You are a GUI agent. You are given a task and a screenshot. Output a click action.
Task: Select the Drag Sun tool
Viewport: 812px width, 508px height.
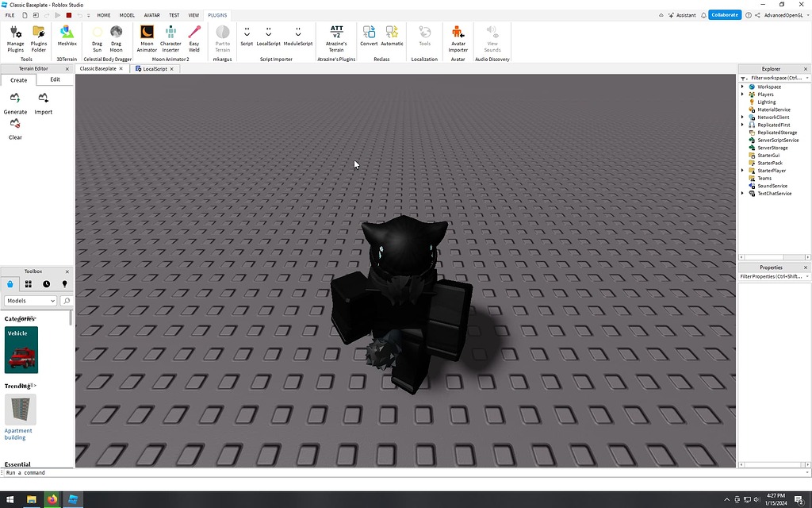point(97,36)
